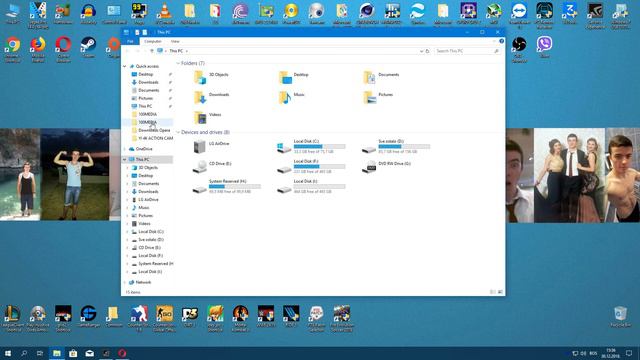
Task: Open Mortal Kombat desktop shortcut
Action: tap(240, 318)
